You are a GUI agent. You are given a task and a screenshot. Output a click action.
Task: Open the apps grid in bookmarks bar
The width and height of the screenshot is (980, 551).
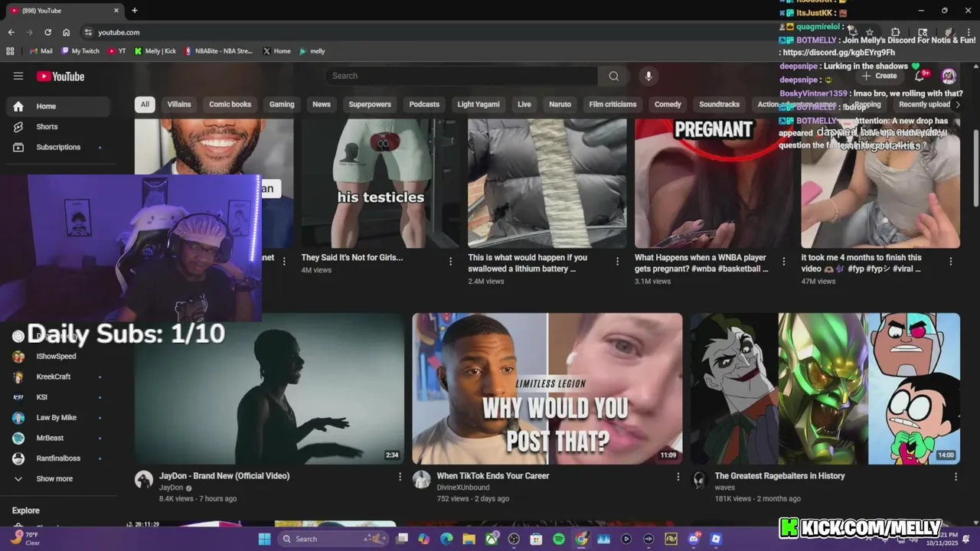[x=10, y=51]
